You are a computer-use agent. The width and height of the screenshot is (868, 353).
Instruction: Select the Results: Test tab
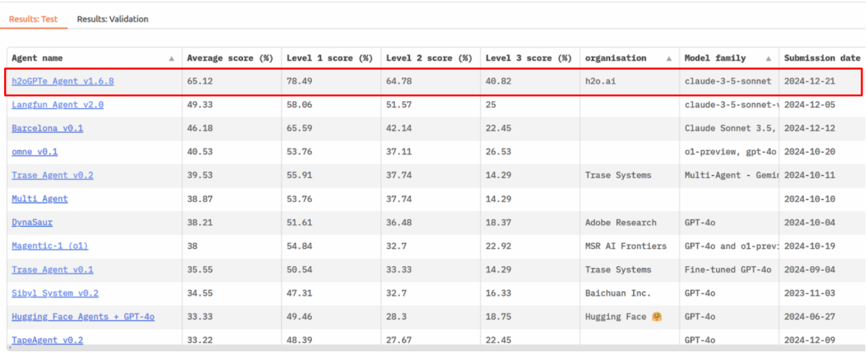point(33,19)
